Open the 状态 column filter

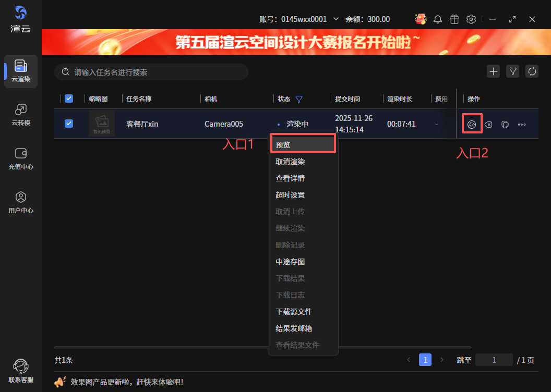(x=299, y=99)
